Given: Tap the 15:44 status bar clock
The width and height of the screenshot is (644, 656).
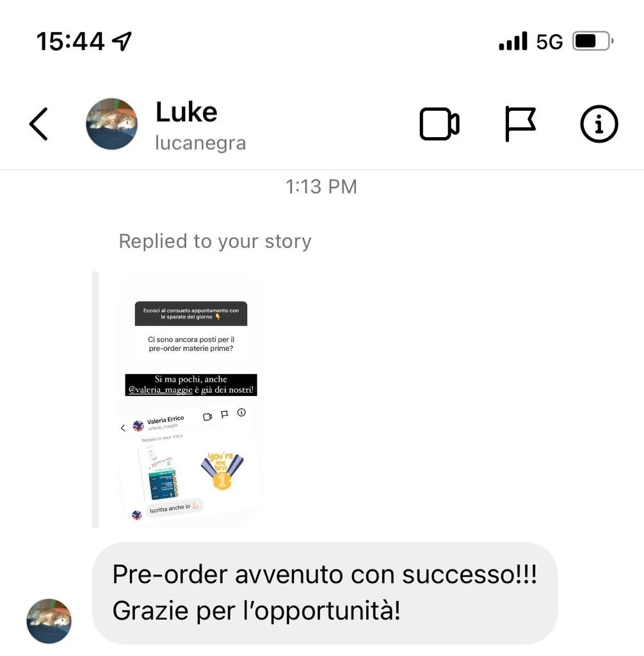Looking at the screenshot, I should (70, 42).
